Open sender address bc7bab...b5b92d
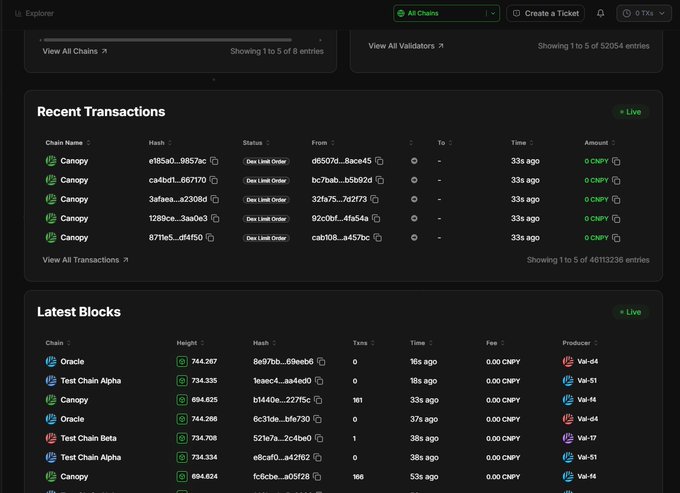 click(342, 180)
